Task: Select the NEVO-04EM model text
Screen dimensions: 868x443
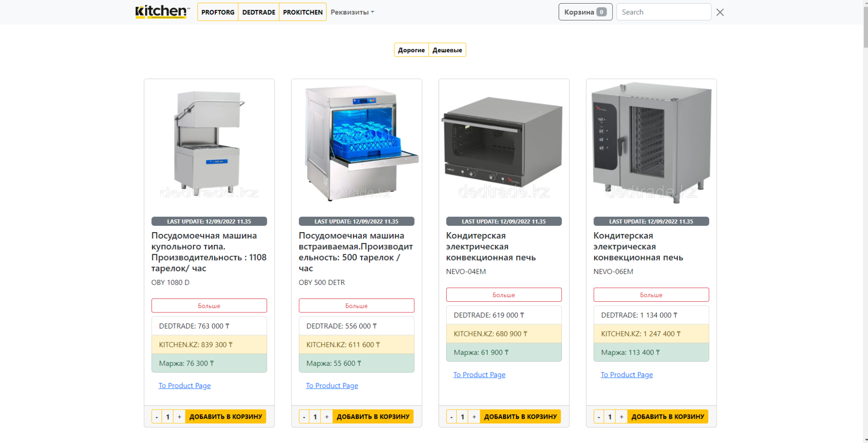Action: 466,272
